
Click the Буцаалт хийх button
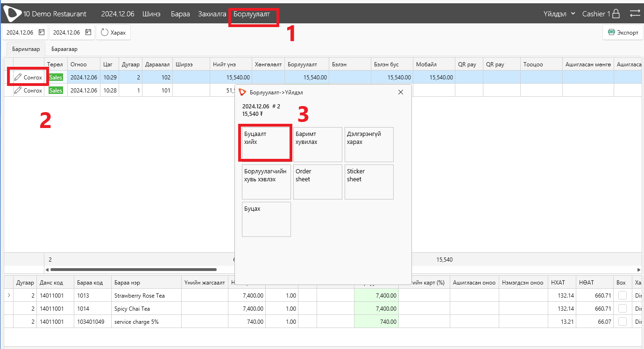pyautogui.click(x=266, y=144)
